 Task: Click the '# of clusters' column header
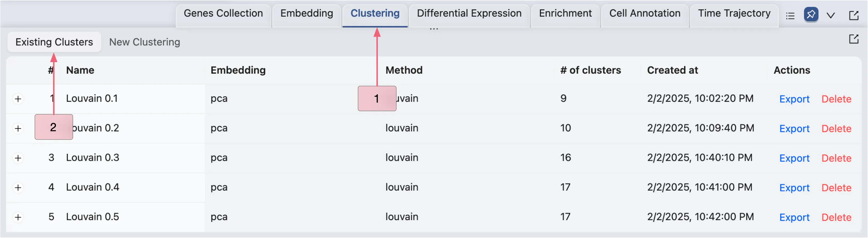click(590, 70)
